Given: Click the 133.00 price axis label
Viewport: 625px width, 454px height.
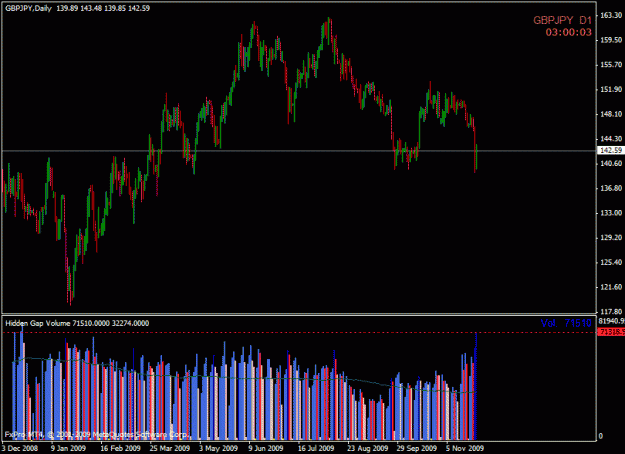Looking at the screenshot, I should pos(611,213).
